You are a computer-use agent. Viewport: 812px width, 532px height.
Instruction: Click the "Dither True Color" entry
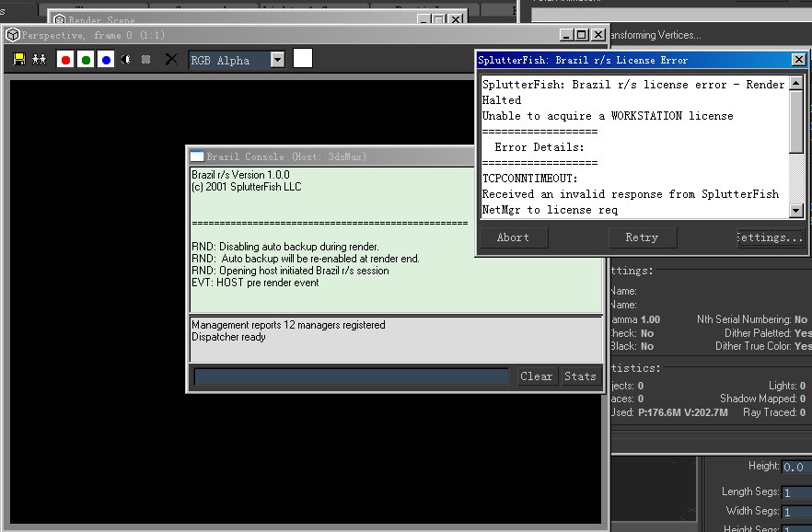(x=763, y=346)
